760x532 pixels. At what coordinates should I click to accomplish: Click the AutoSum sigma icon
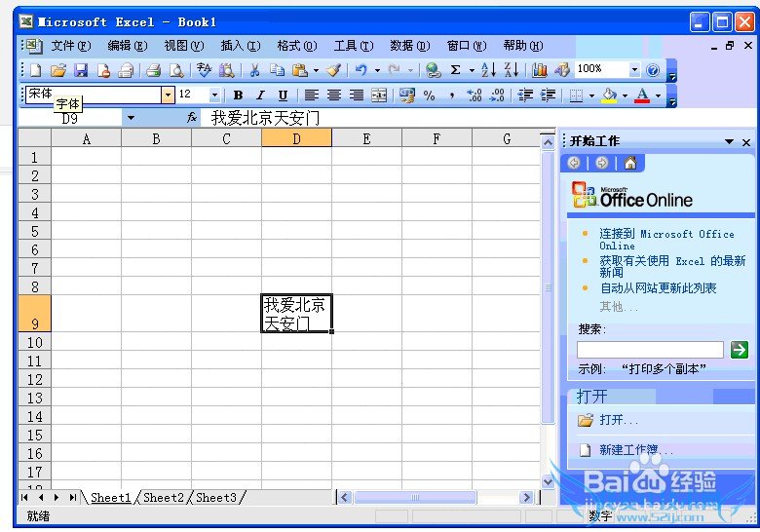[455, 70]
